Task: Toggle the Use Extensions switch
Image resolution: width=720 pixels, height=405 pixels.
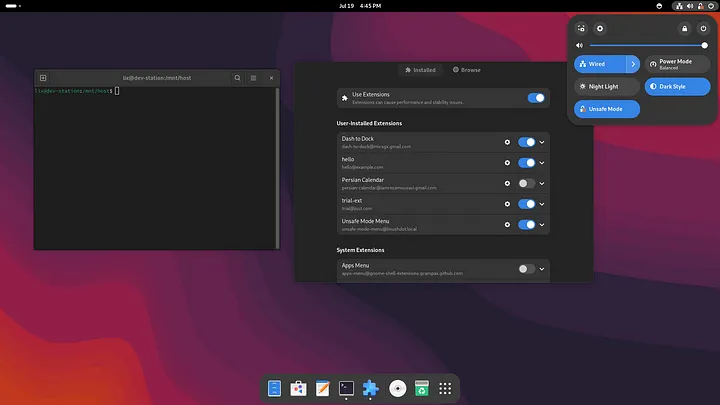Action: pos(536,98)
